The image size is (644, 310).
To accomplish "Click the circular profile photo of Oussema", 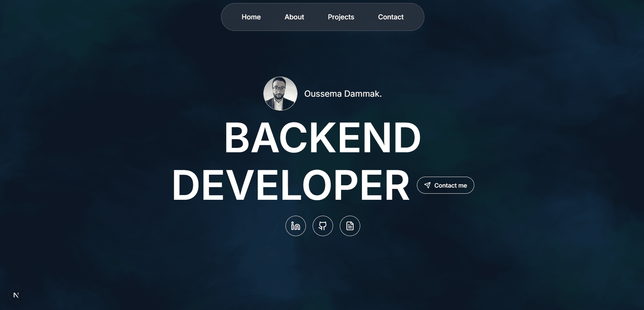I will click(x=280, y=93).
